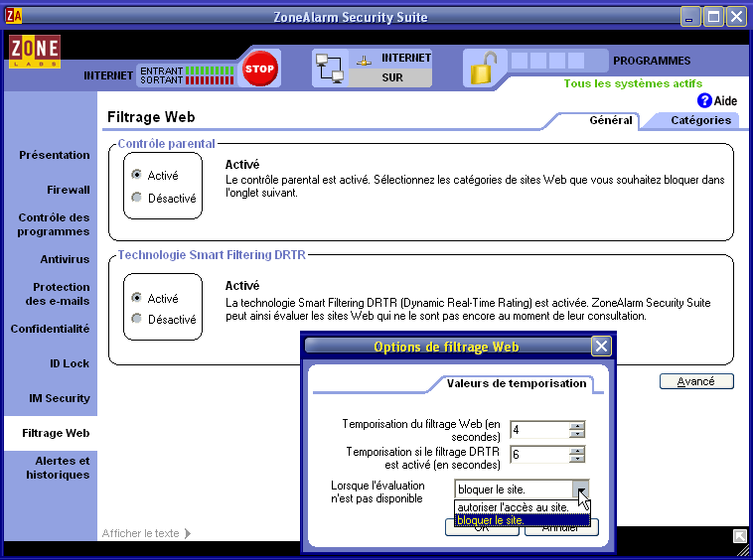The image size is (753, 560).
Task: Open Contrôle des programmes in the sidebar
Action: click(x=54, y=224)
